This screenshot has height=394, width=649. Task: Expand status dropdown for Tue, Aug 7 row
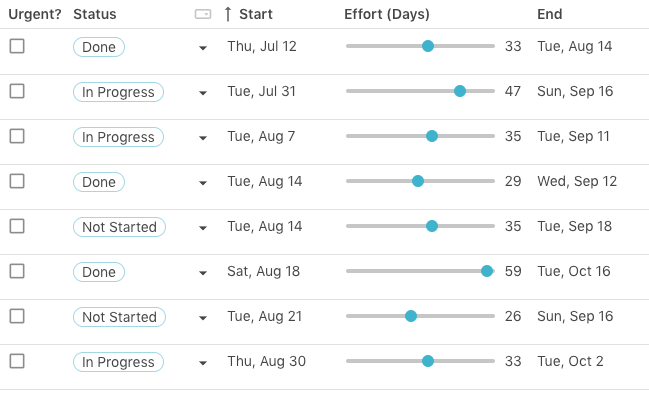203,138
